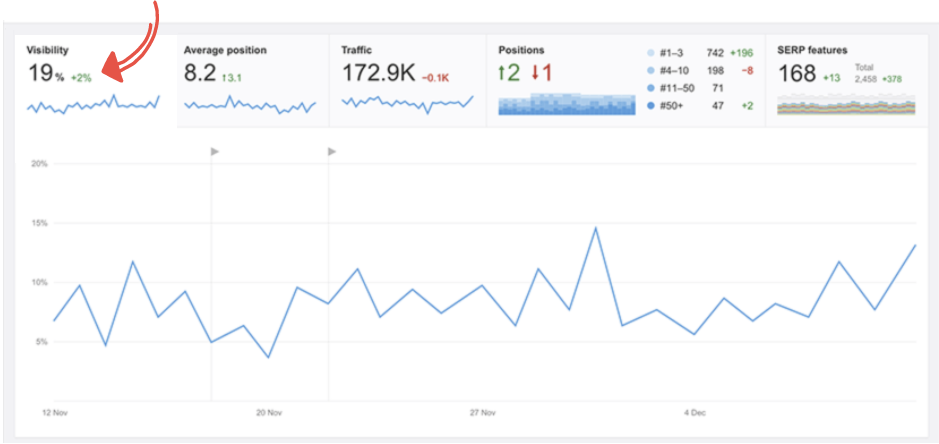Open the SERP features tab

[x=811, y=49]
